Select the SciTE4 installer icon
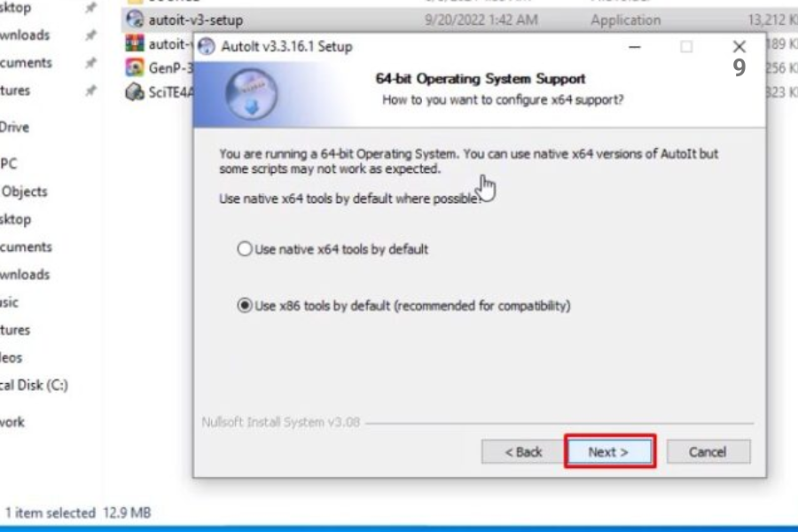The height and width of the screenshot is (532, 798). coord(135,92)
